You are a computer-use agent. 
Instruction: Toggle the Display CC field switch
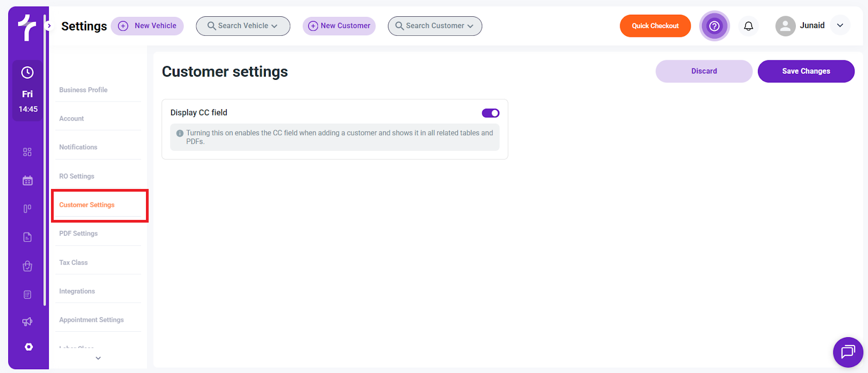coord(490,113)
